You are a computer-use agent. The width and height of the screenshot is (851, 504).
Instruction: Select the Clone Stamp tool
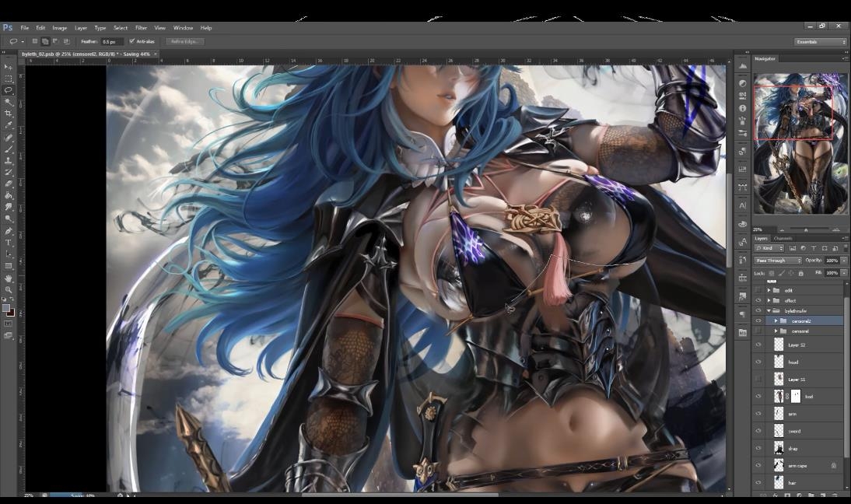(8, 160)
